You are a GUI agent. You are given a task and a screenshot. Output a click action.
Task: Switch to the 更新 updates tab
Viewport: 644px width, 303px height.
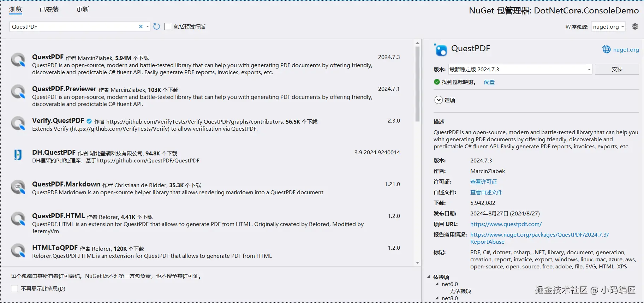point(83,10)
